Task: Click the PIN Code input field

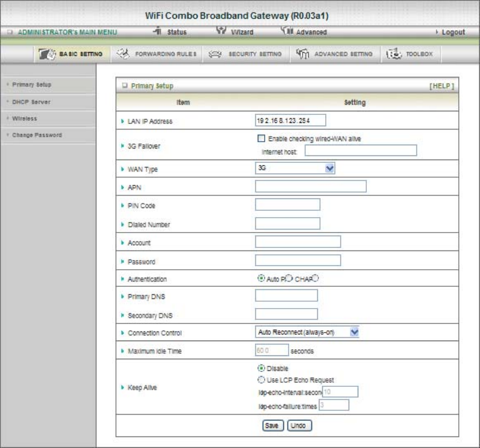Action: (x=288, y=204)
